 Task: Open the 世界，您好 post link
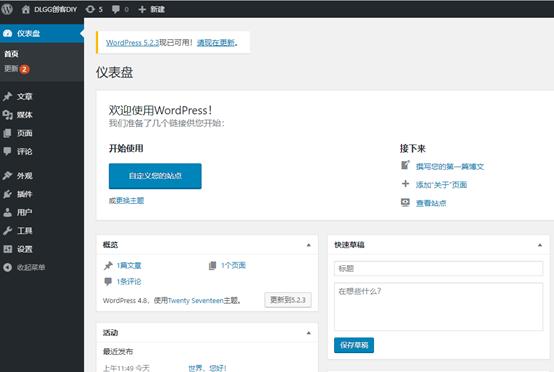(x=207, y=368)
